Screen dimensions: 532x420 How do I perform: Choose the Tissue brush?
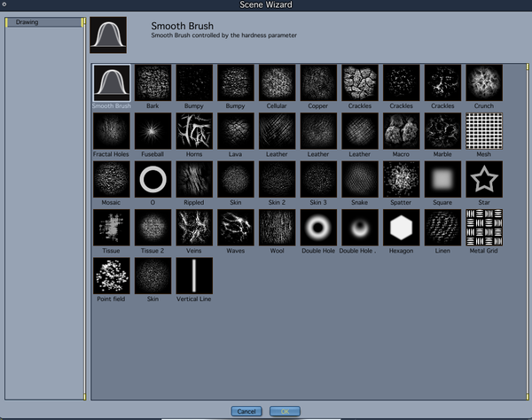(112, 228)
